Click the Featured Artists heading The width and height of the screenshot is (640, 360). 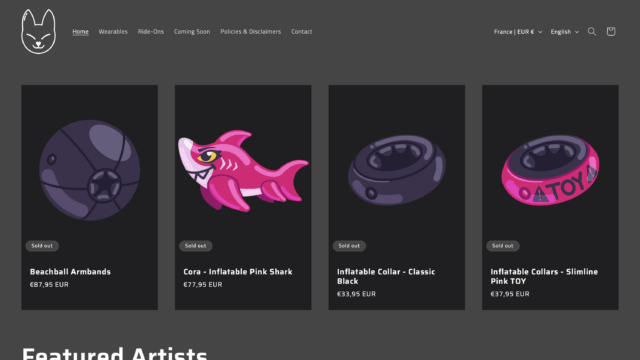pyautogui.click(x=115, y=353)
